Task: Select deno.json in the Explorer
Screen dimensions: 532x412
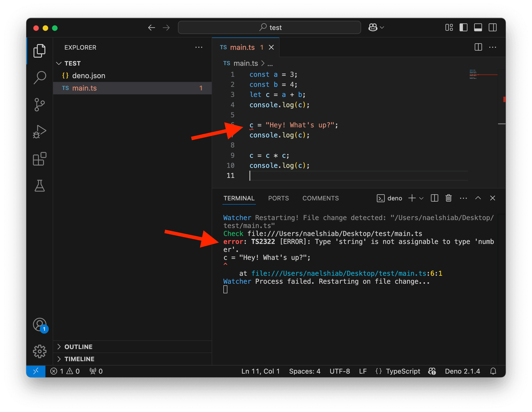Action: (89, 75)
